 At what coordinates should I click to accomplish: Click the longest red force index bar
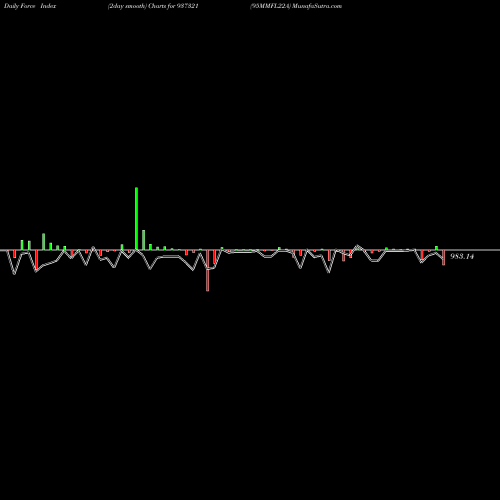[x=207, y=270]
